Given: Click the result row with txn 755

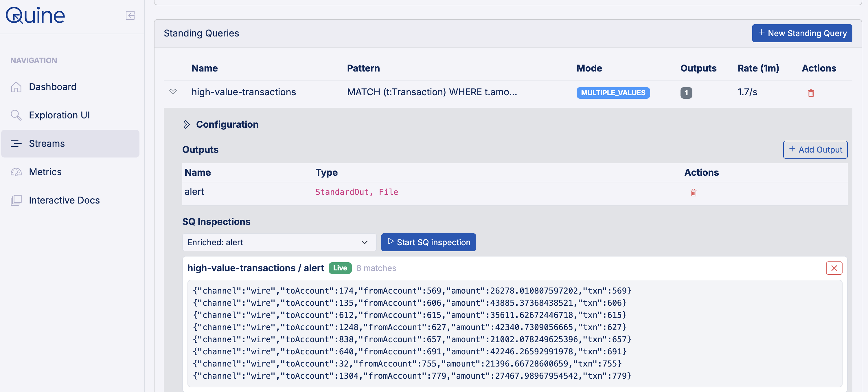Looking at the screenshot, I should tap(407, 364).
